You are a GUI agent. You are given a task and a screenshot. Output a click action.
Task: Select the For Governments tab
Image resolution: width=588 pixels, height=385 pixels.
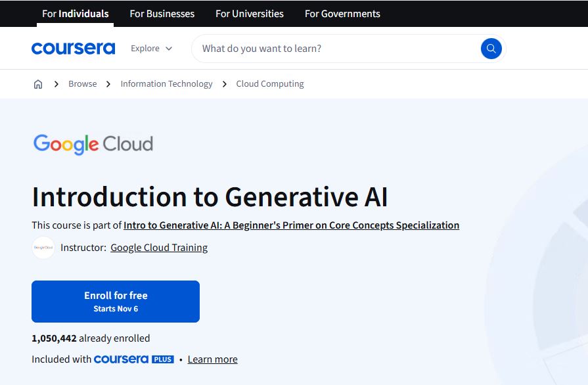coord(342,13)
